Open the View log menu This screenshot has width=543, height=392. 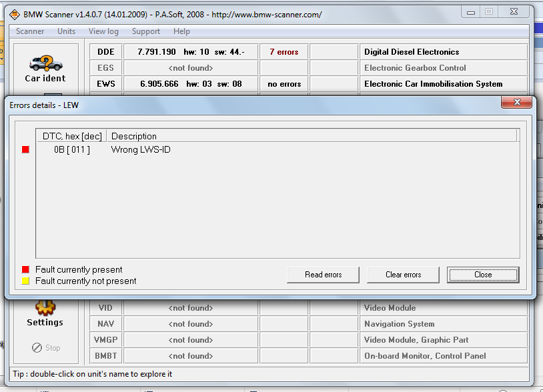(x=103, y=31)
